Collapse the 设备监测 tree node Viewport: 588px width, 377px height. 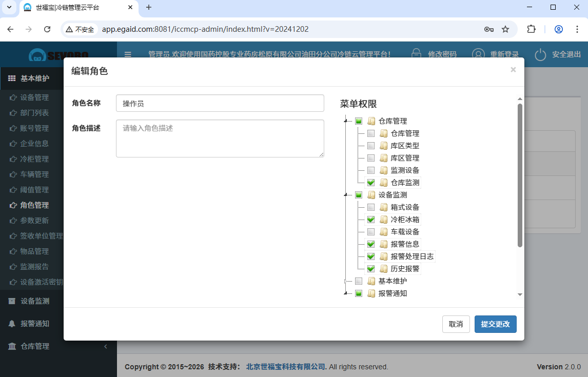click(x=346, y=195)
